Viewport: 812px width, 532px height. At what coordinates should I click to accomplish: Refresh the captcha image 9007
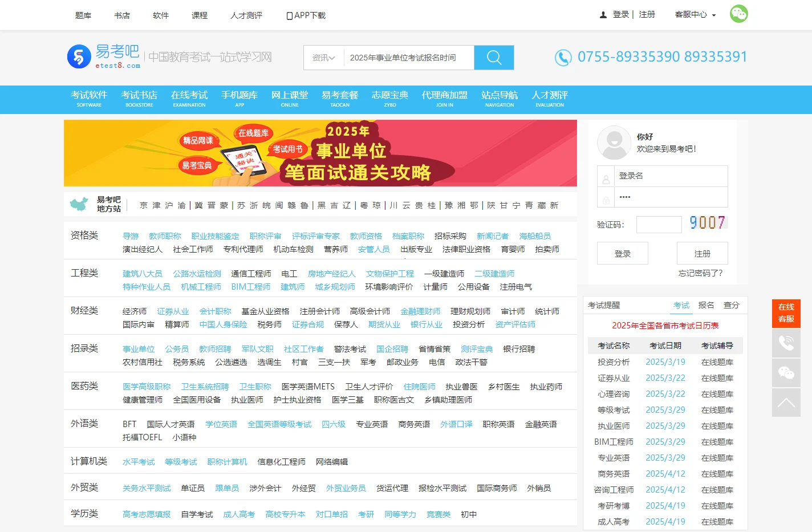[708, 222]
